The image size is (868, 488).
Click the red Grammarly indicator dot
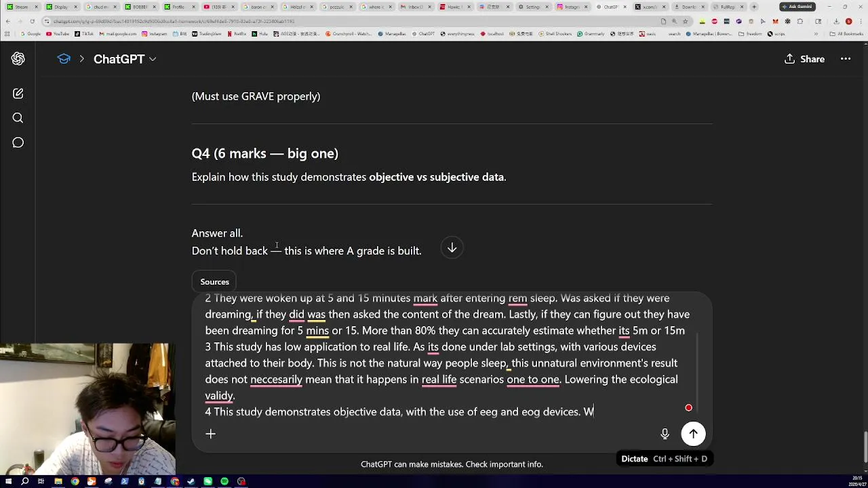click(x=688, y=408)
